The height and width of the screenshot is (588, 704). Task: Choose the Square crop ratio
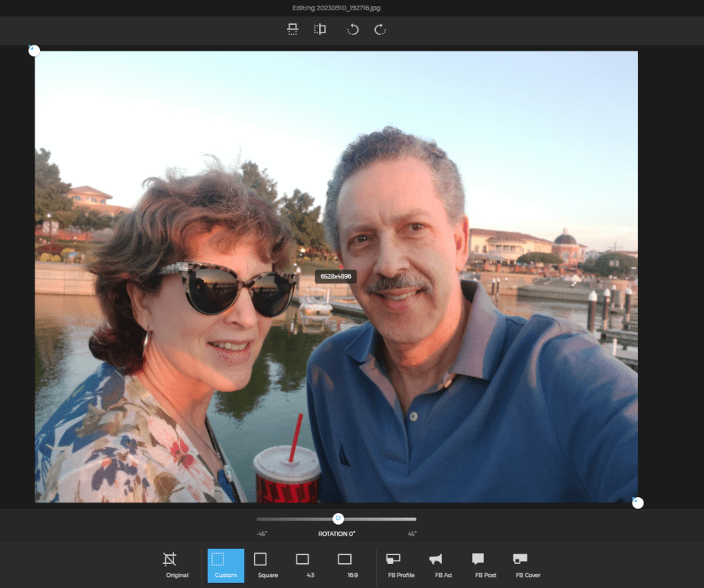pos(267,565)
